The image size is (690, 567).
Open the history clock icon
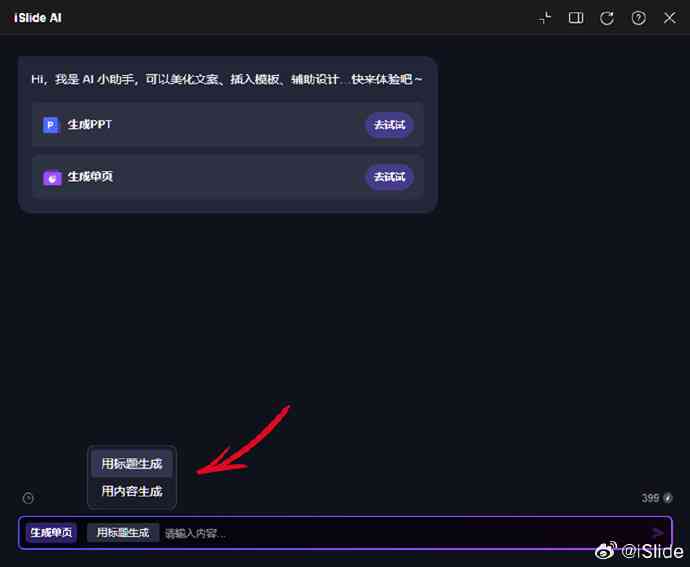coord(28,498)
